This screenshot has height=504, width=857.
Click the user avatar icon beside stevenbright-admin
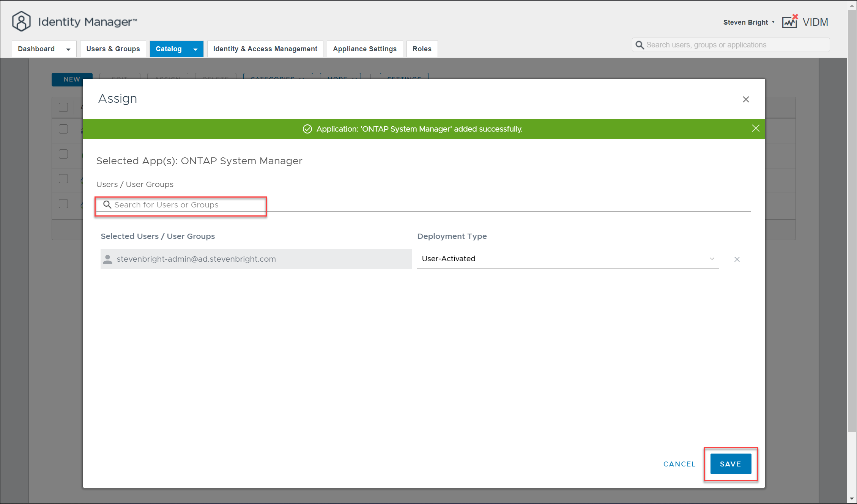[x=108, y=259]
